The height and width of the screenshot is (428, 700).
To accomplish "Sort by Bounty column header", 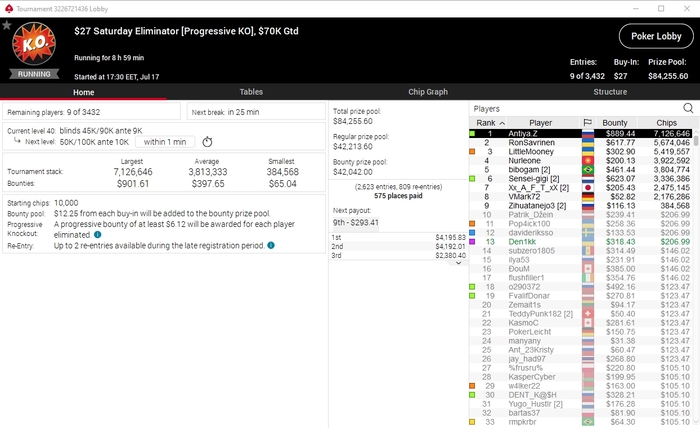I will (615, 123).
